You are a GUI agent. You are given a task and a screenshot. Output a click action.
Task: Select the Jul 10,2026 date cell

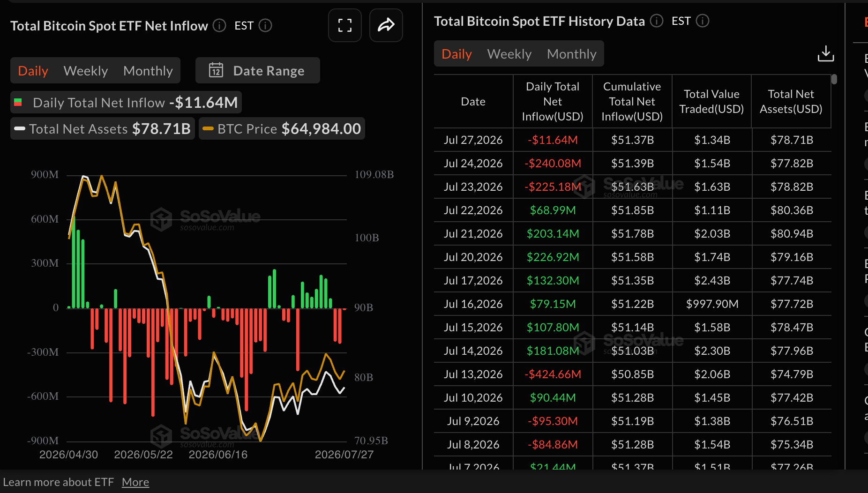(473, 397)
